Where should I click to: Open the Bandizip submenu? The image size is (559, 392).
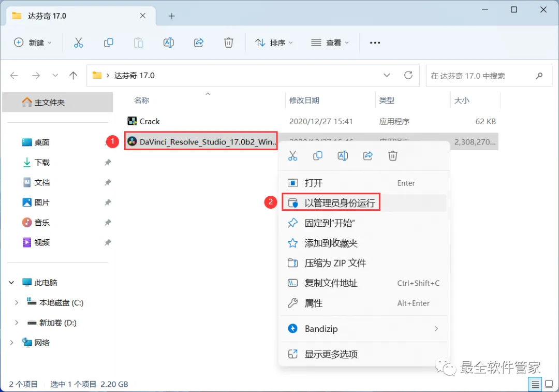(364, 328)
